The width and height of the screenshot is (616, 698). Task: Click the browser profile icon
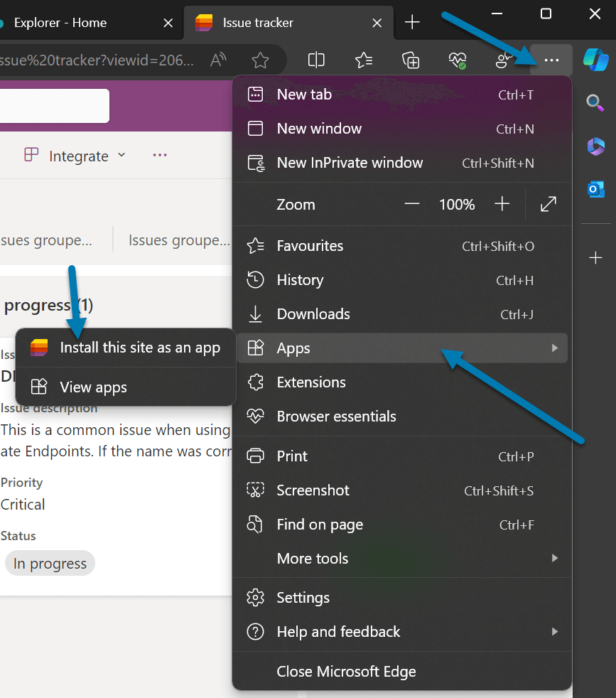(x=504, y=60)
